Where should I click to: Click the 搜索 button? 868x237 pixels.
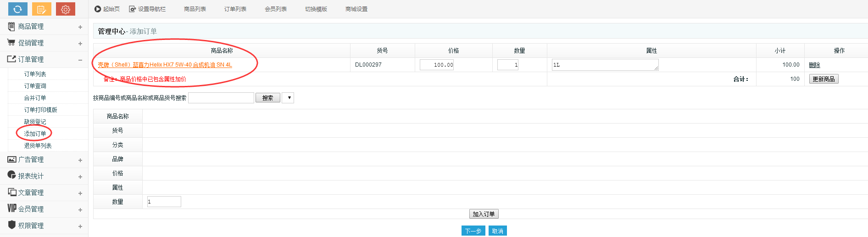click(x=268, y=98)
